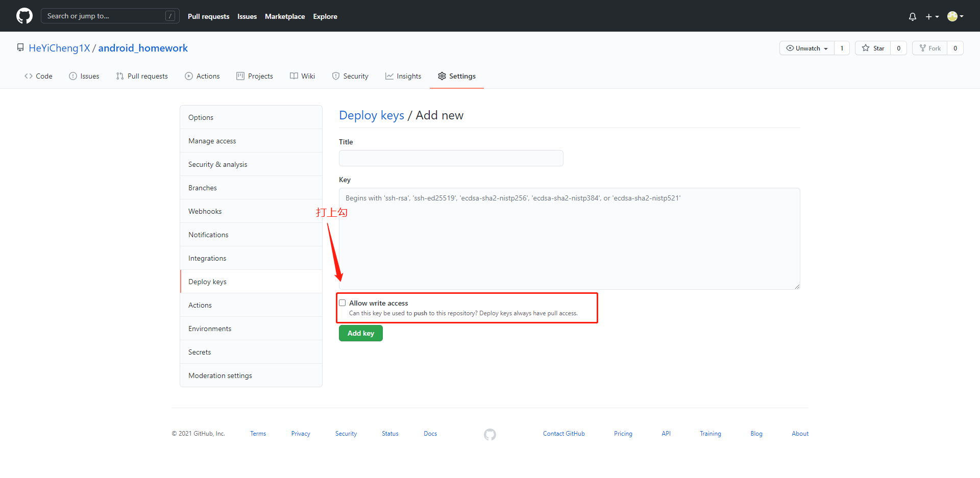Open Notifications settings
Image resolution: width=980 pixels, height=478 pixels.
251,235
